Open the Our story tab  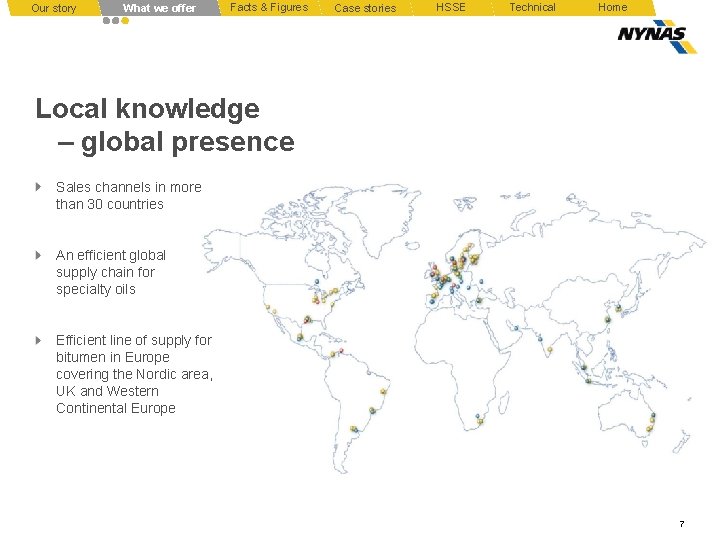[54, 8]
